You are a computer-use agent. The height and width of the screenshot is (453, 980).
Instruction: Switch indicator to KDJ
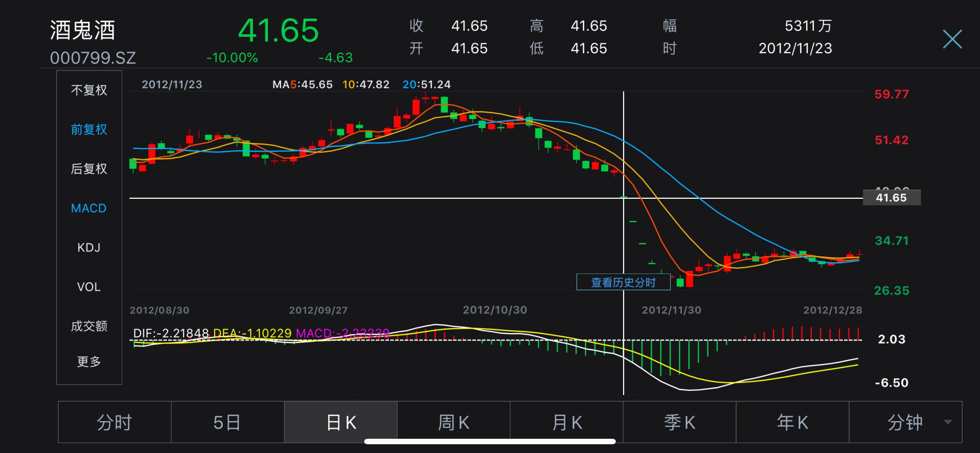[89, 247]
